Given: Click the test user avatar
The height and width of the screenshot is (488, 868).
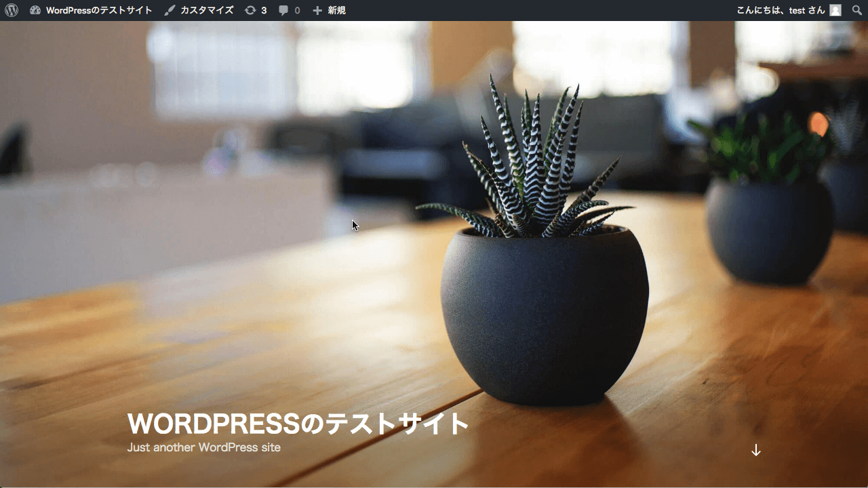Looking at the screenshot, I should tap(835, 10).
